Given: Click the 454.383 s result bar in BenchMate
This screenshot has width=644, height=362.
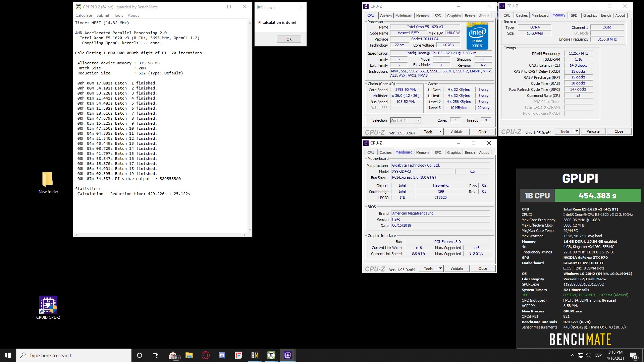Looking at the screenshot, I should (597, 195).
